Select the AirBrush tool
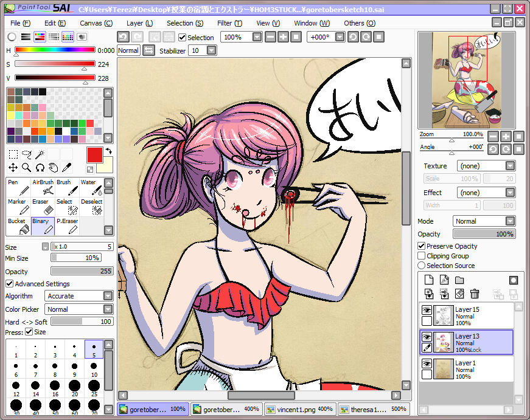Image resolution: width=530 pixels, height=420 pixels. (x=43, y=187)
